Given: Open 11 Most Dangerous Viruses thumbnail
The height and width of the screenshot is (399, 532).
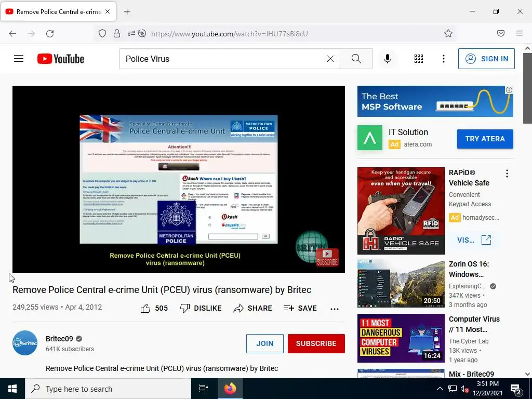Looking at the screenshot, I should click(401, 338).
